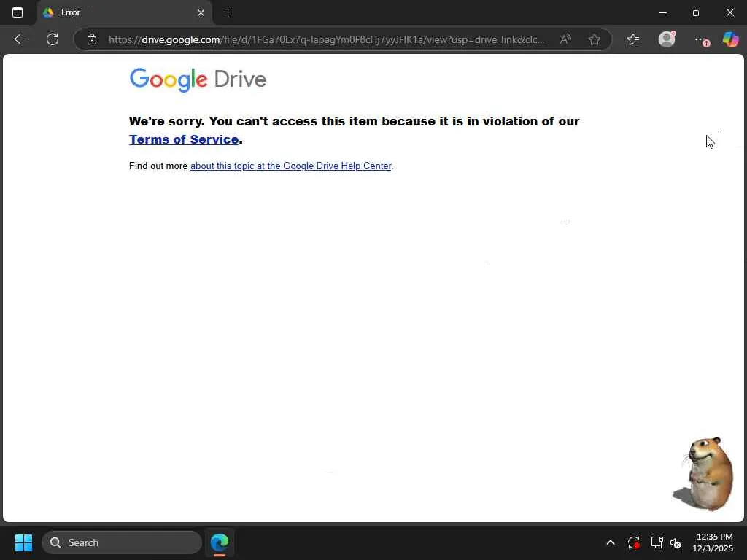The width and height of the screenshot is (747, 560).
Task: Refresh the Google Drive error page
Action: (x=53, y=39)
